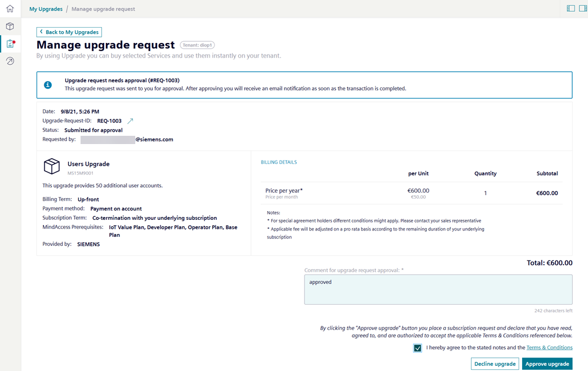
Task: Click the quantity value 1
Action: coord(485,193)
